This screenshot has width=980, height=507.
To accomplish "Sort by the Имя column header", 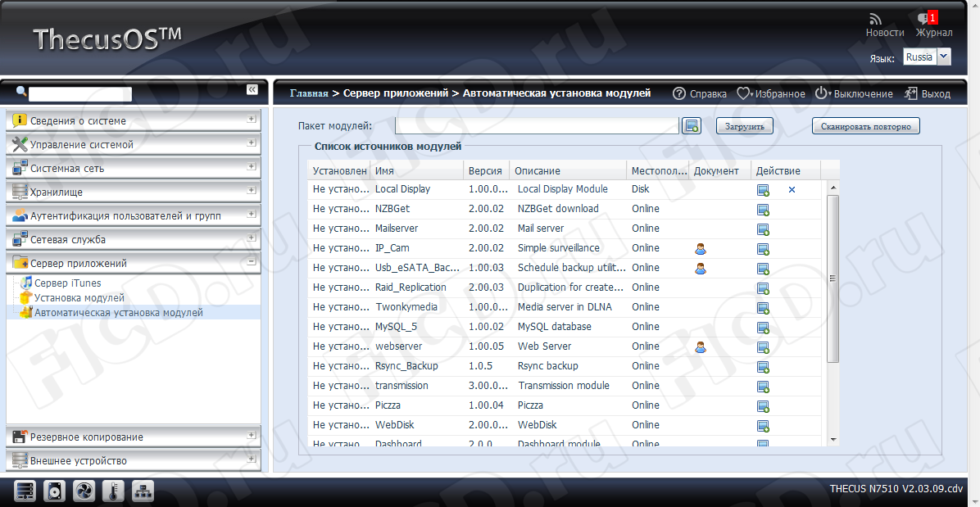I will tap(417, 170).
